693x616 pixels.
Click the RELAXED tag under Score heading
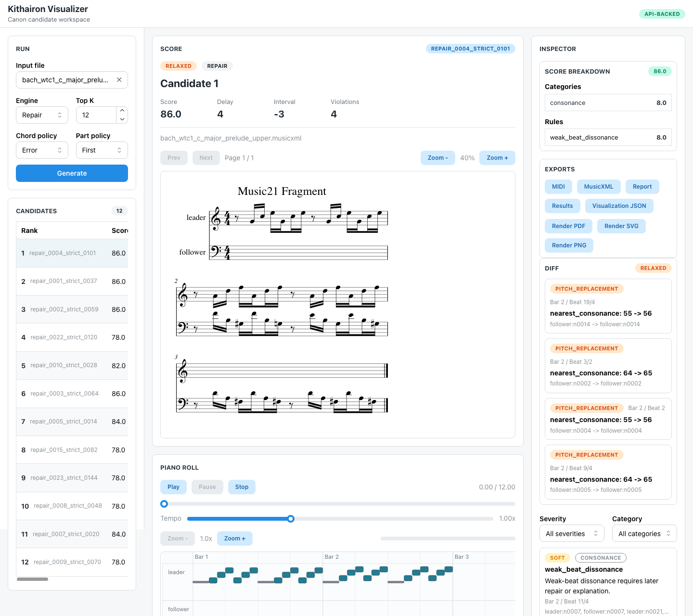click(179, 66)
